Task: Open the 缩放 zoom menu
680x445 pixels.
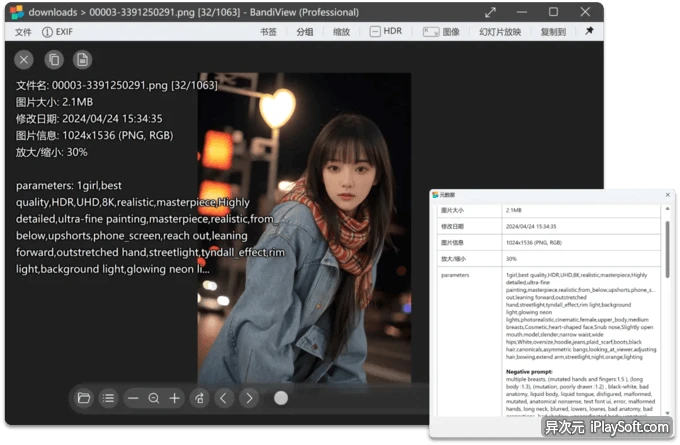Action: [341, 32]
